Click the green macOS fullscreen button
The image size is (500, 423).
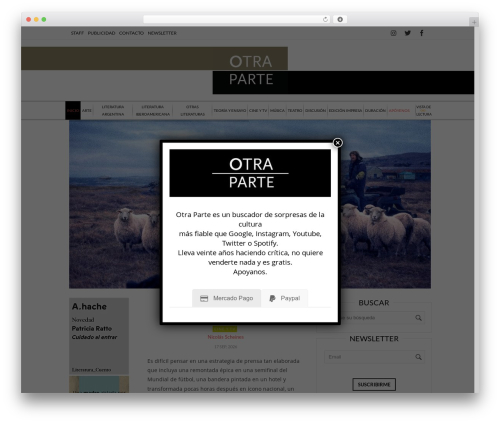click(44, 20)
